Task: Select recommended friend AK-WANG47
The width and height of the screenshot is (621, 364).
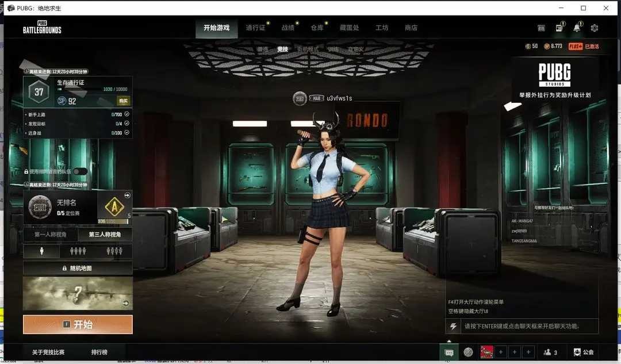Action: coord(522,221)
